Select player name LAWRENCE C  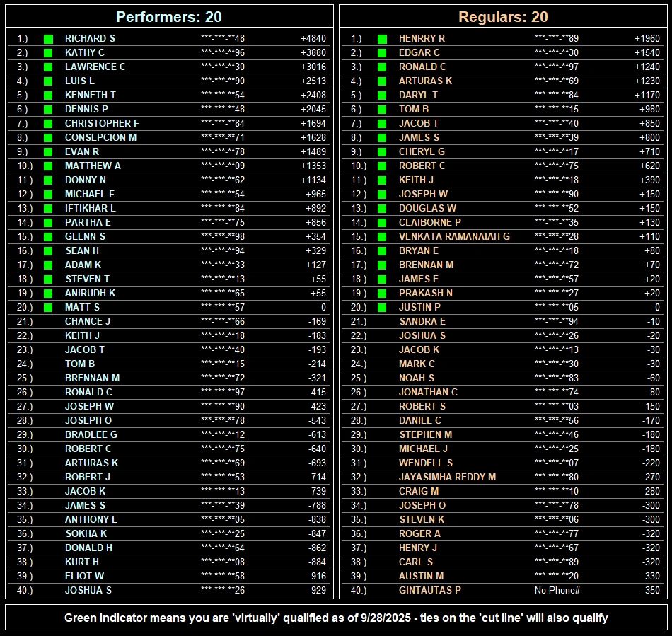click(95, 67)
